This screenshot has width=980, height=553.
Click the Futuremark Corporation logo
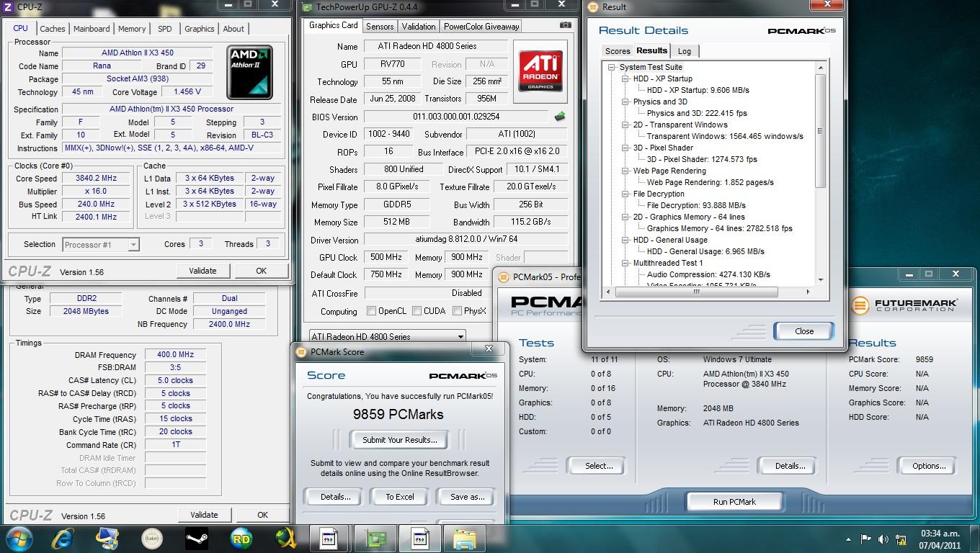pyautogui.click(x=904, y=304)
